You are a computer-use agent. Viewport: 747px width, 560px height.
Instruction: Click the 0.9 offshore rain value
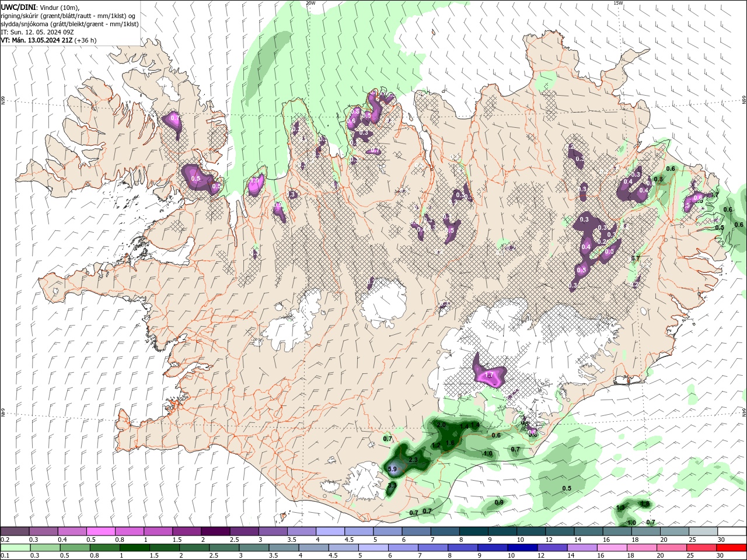coord(499,502)
